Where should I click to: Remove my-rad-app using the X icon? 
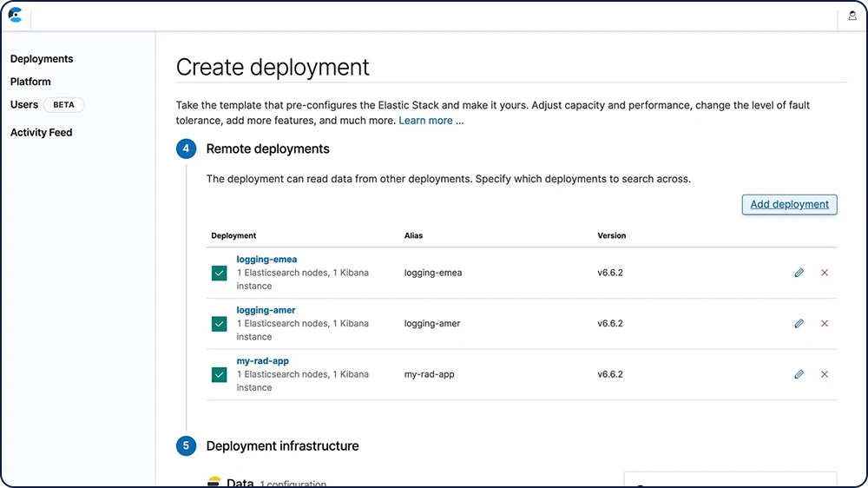[x=825, y=374]
